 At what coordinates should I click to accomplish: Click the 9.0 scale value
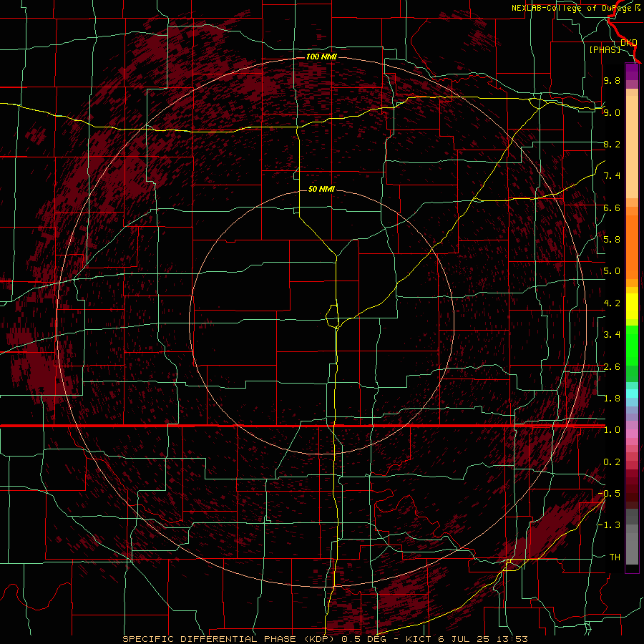point(612,112)
